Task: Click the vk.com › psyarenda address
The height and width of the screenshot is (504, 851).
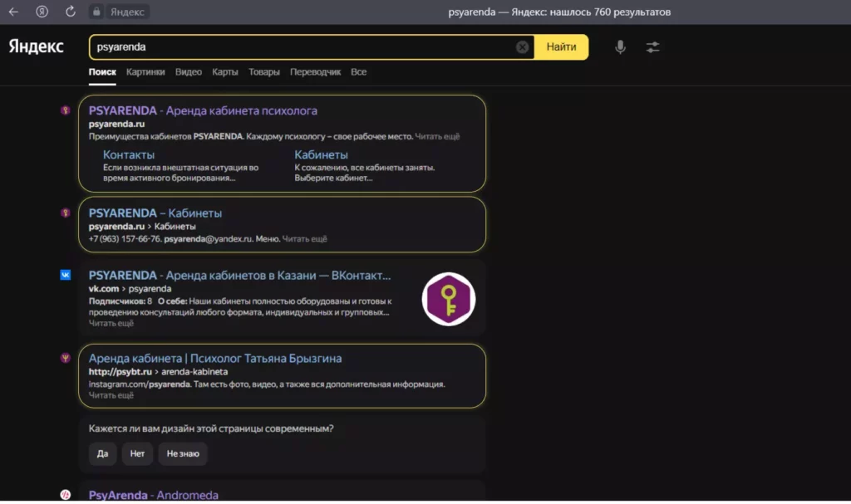Action: coord(130,289)
